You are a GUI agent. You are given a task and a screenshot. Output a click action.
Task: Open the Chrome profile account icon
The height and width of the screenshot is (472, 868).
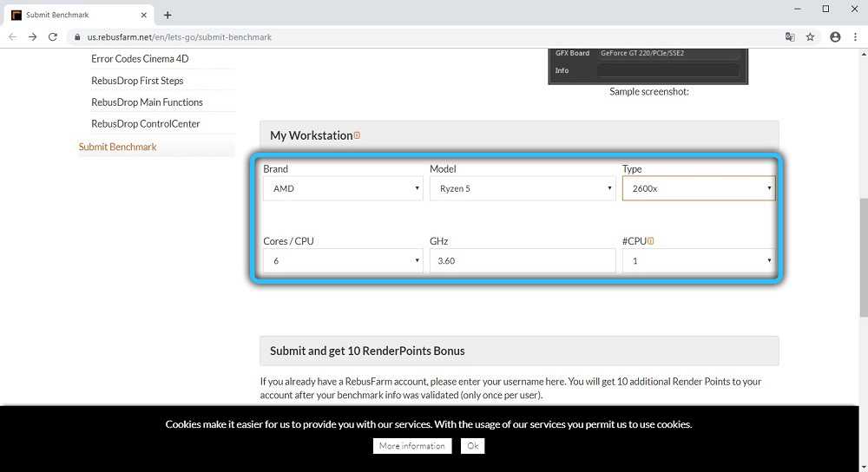coord(835,37)
